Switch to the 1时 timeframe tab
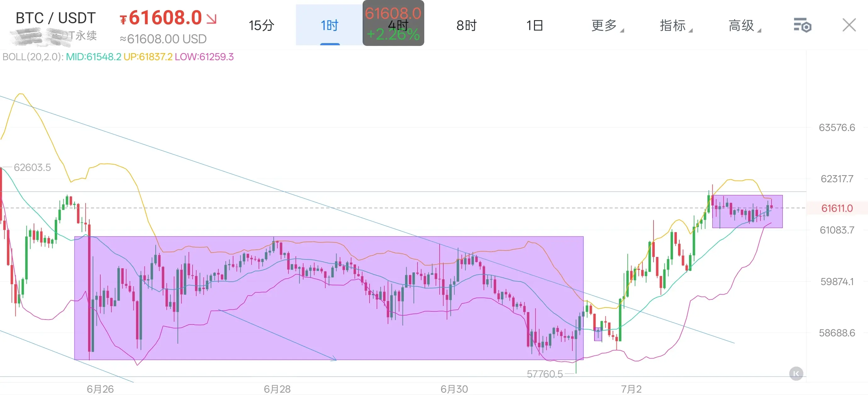This screenshot has width=868, height=395. 329,25
